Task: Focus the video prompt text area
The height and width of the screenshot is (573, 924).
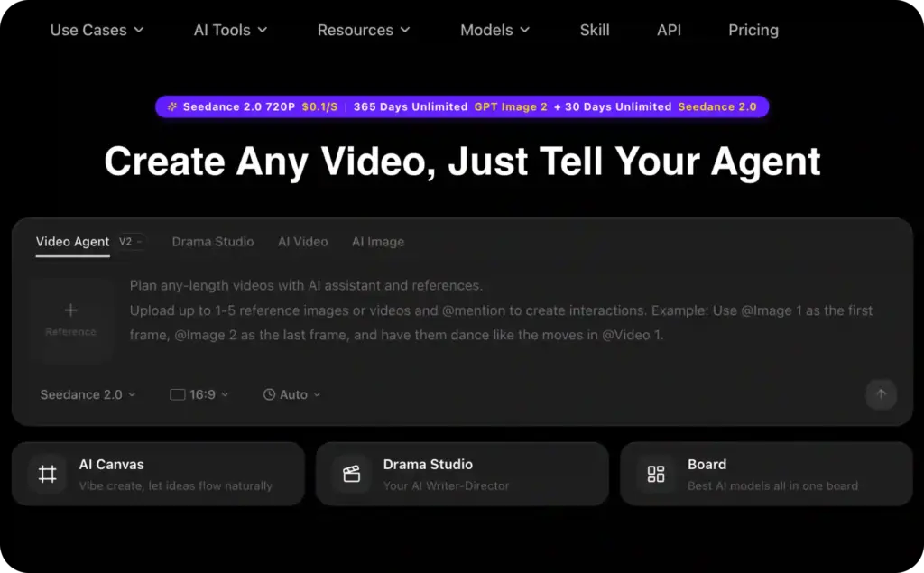Action: click(501, 310)
